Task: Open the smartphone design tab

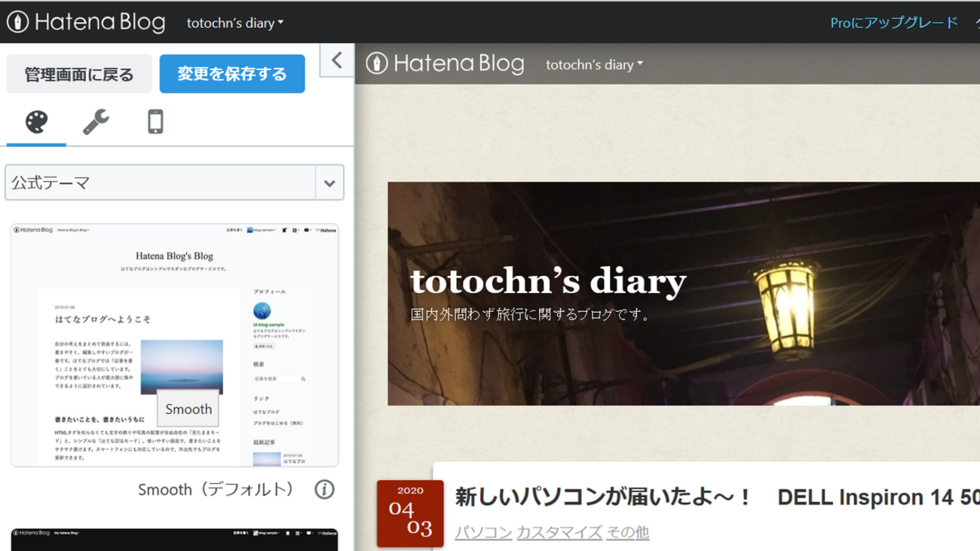Action: 155,122
